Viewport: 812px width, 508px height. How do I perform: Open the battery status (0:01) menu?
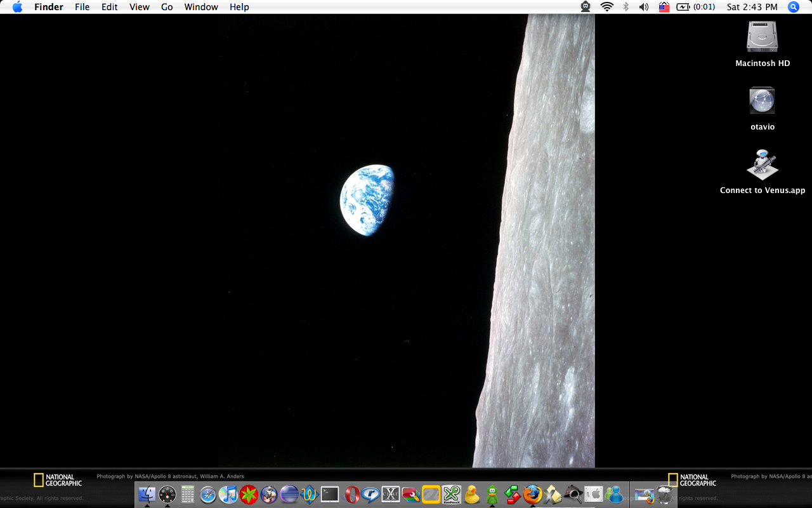[x=696, y=7]
